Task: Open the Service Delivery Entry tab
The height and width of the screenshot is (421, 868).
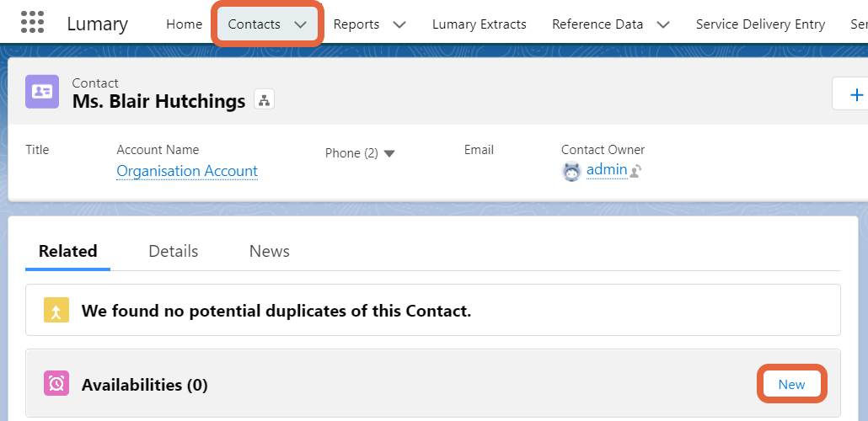Action: 761,24
